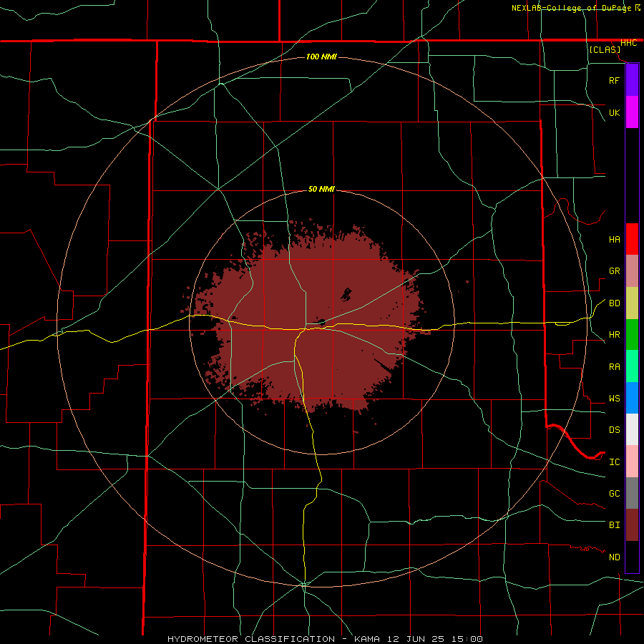The width and height of the screenshot is (644, 644).
Task: Pick the dark green HR legend swatch
Action: coord(632,335)
